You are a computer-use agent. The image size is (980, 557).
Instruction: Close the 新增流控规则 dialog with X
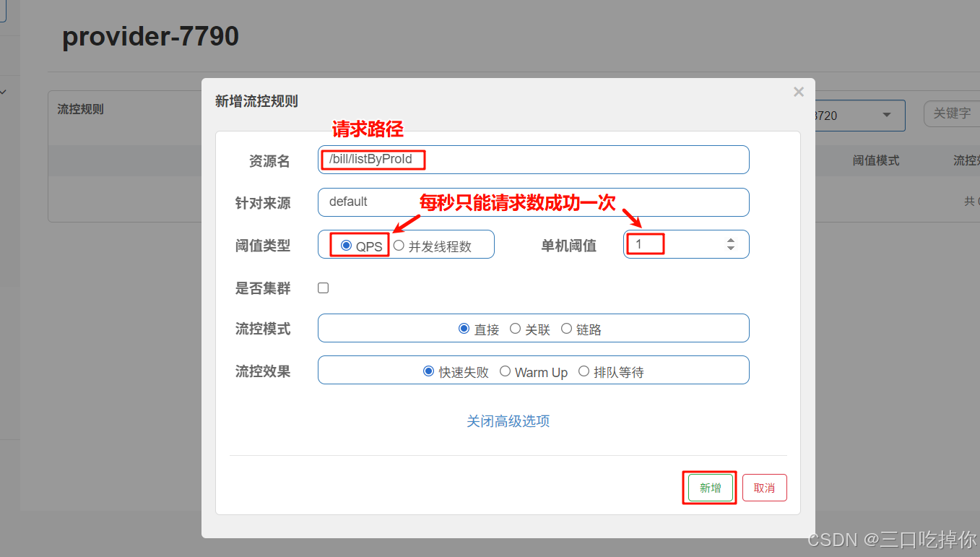798,92
